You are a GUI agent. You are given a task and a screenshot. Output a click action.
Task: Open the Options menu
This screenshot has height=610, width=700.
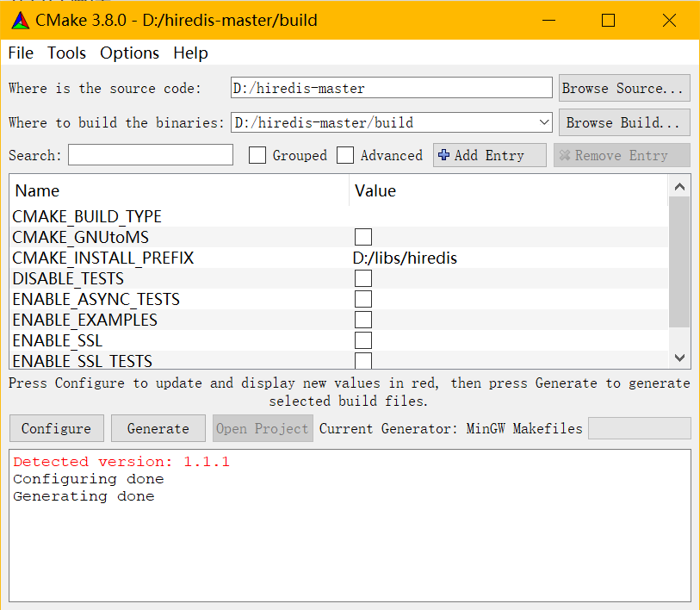(129, 53)
